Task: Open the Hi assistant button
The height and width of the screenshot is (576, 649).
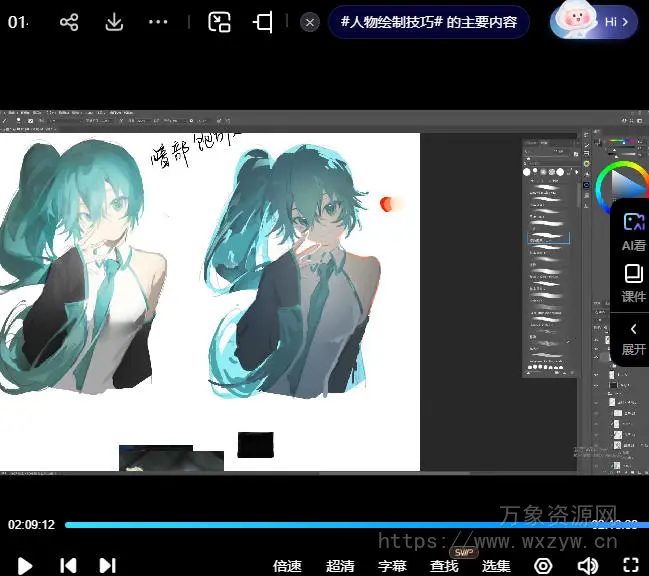Action: (594, 21)
